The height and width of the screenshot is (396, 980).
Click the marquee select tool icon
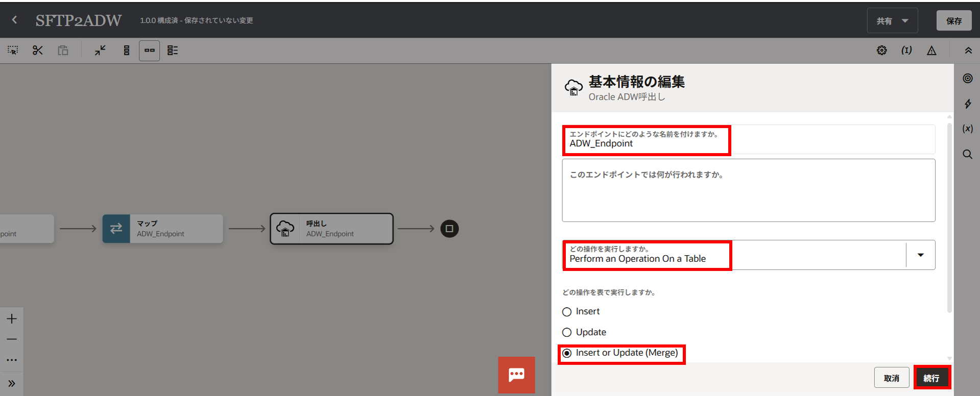[x=13, y=51]
